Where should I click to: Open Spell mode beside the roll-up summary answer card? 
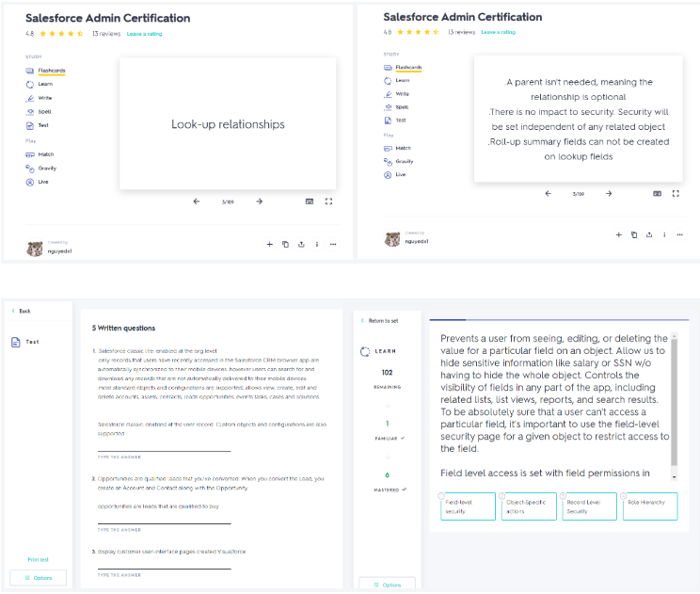click(396, 107)
